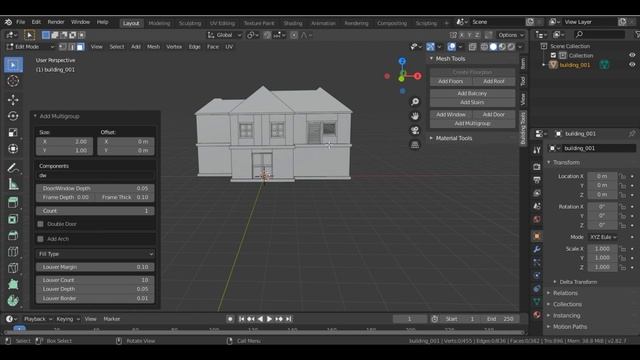The height and width of the screenshot is (360, 640).
Task: Choose the Bevel tool
Action: pyautogui.click(x=13, y=252)
